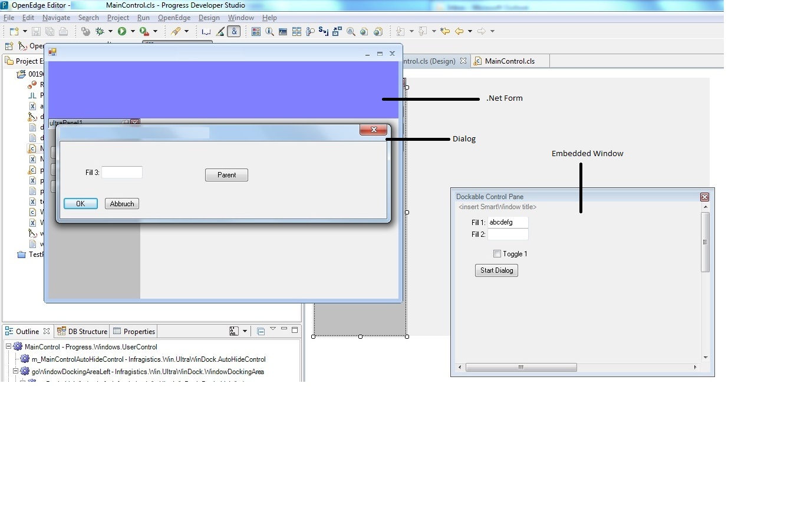Click the Save toolbar icon

(36, 31)
